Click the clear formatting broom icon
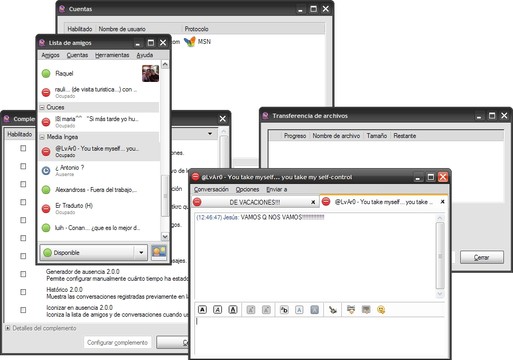This screenshot has width=513, height=360. (x=333, y=310)
